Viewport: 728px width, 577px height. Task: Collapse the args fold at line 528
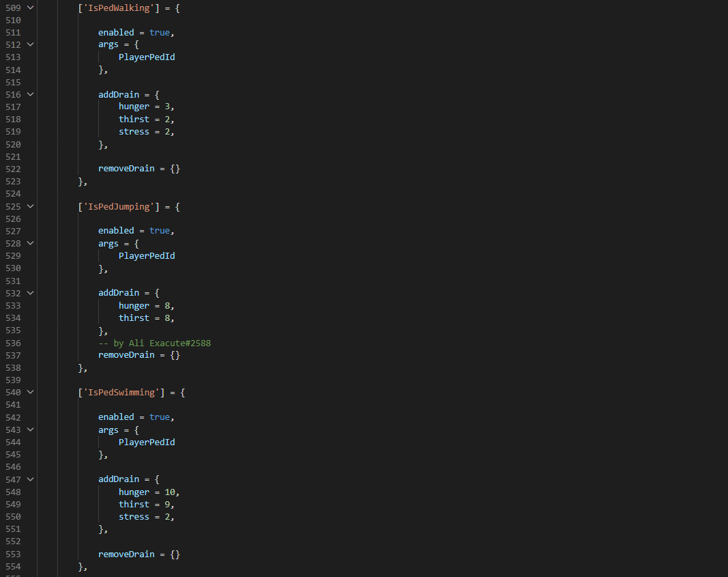click(30, 244)
